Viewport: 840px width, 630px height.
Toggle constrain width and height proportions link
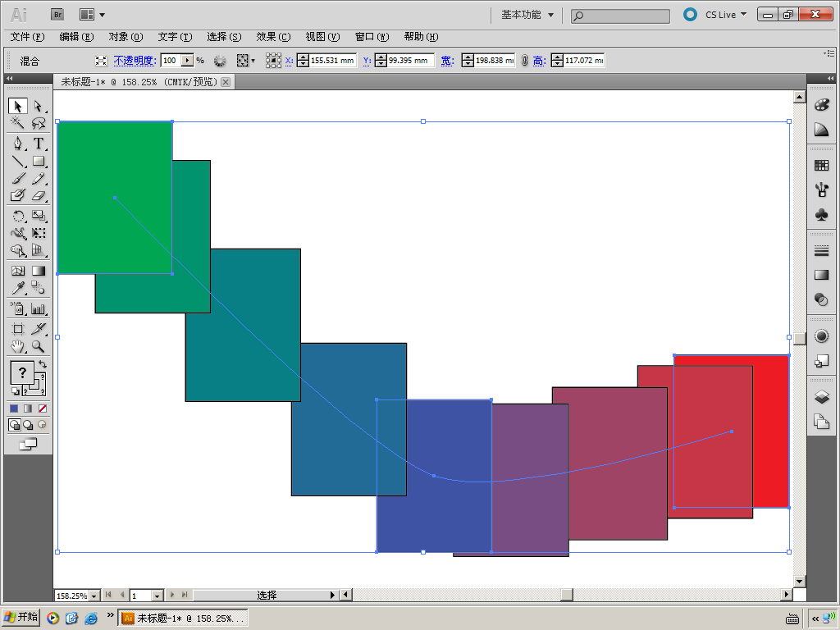(x=525, y=61)
